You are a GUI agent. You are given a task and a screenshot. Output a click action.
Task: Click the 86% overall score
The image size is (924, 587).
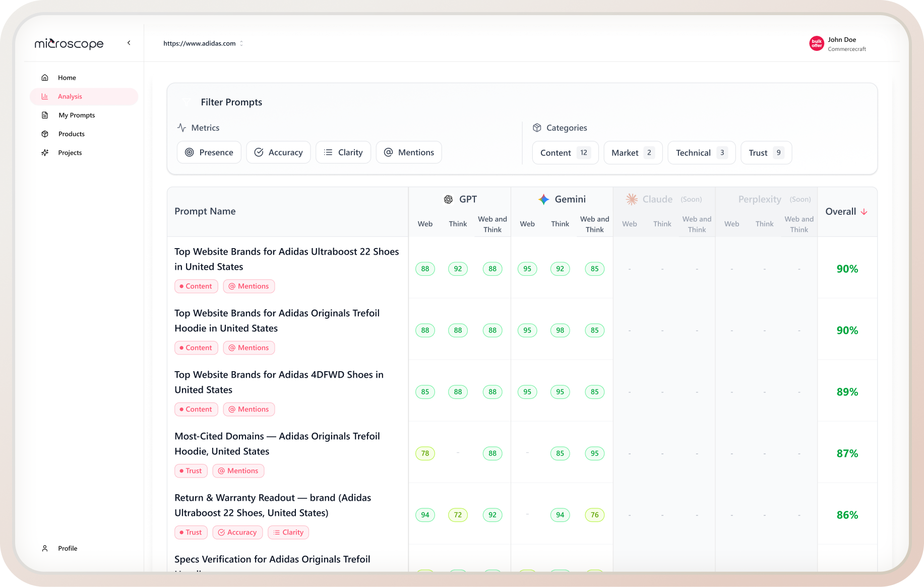pos(847,515)
